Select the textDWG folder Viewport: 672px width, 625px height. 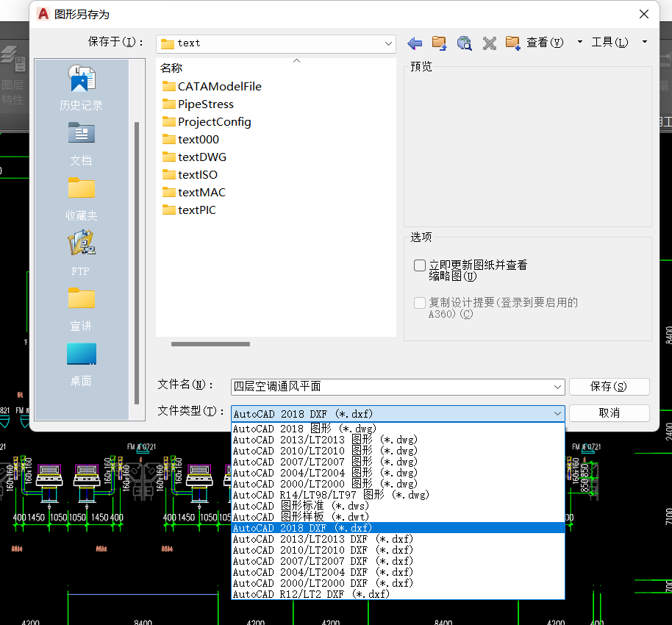(195, 157)
